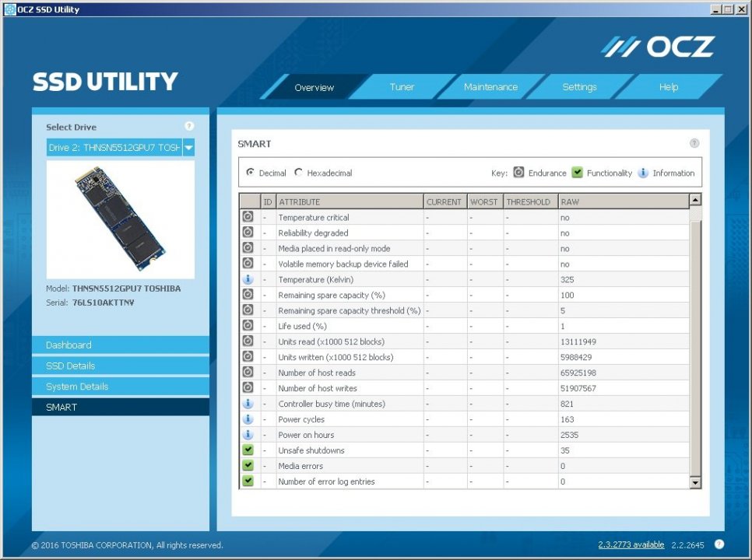Switch to the Tuner tab
Viewport: 752px width, 560px height.
pyautogui.click(x=402, y=86)
